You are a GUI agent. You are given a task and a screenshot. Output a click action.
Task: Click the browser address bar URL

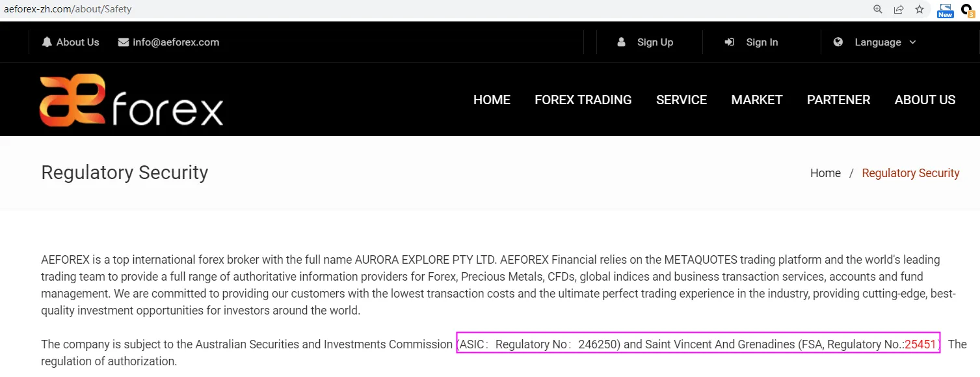click(68, 10)
